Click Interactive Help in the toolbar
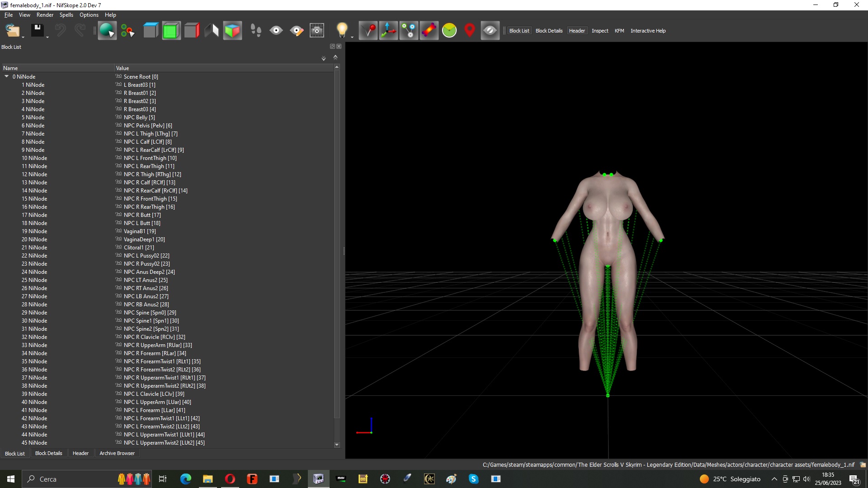Screen dimensions: 868x488 coord(648,31)
